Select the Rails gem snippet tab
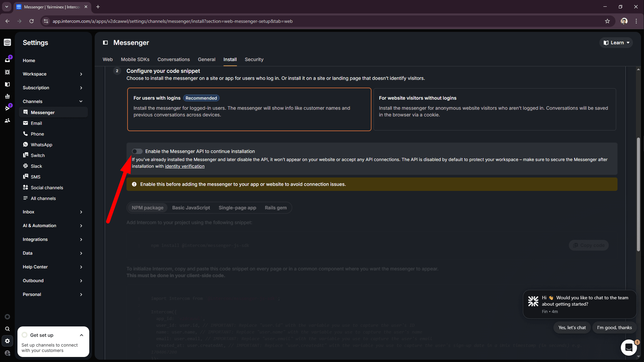The height and width of the screenshot is (362, 644). click(x=276, y=208)
